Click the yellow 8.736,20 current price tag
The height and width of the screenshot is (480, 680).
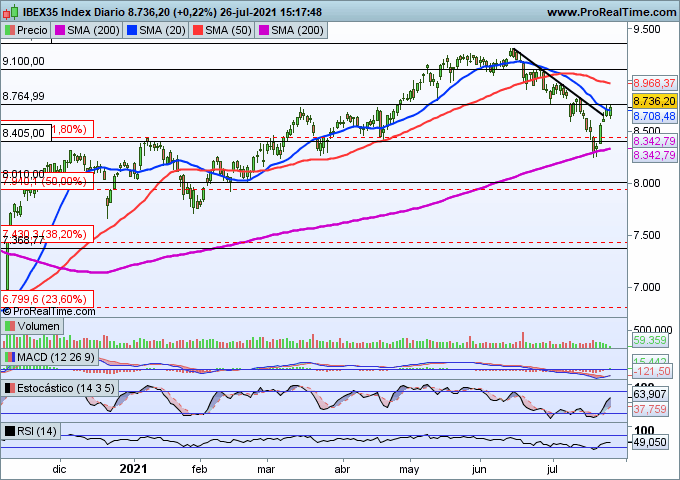(654, 101)
